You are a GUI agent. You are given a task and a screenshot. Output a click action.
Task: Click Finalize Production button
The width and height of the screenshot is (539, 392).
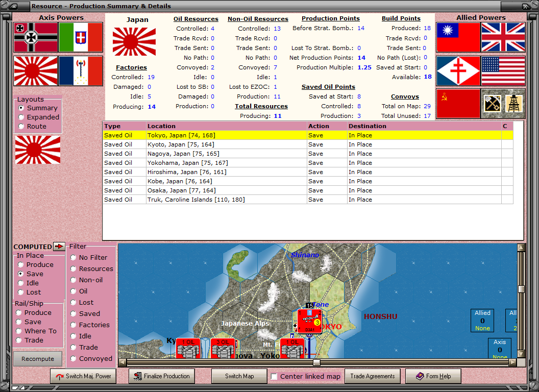[162, 376]
